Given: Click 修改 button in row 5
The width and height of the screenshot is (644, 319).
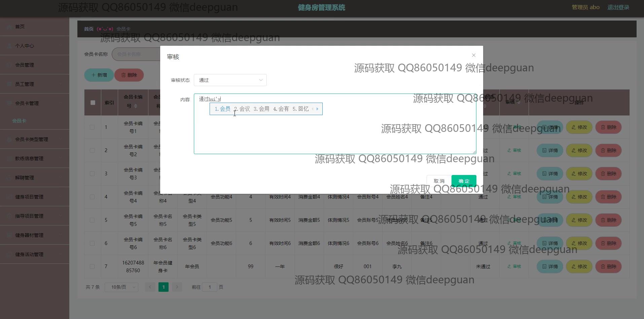Looking at the screenshot, I should point(579,220).
